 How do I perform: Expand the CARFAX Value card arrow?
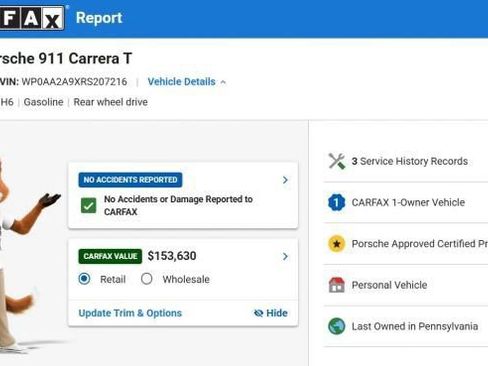point(285,256)
